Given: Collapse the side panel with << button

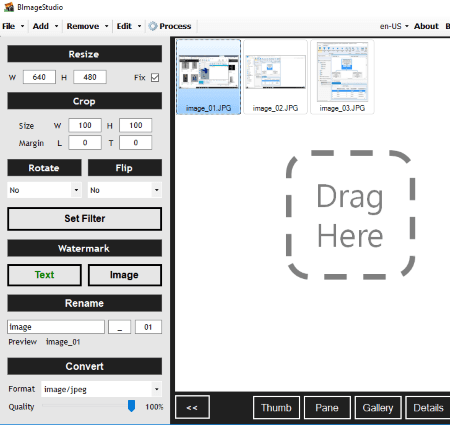Looking at the screenshot, I should [x=192, y=407].
